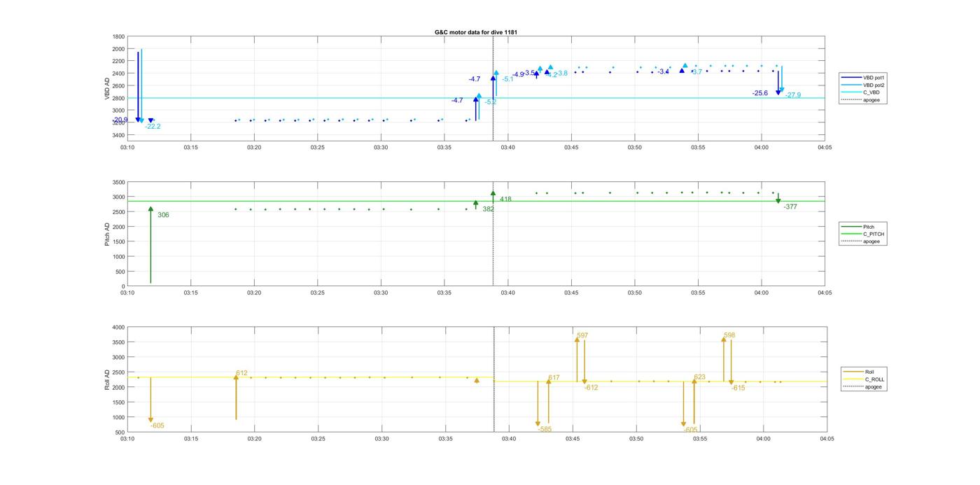
Task: Click the '-585' roll value label
Action: pos(545,429)
